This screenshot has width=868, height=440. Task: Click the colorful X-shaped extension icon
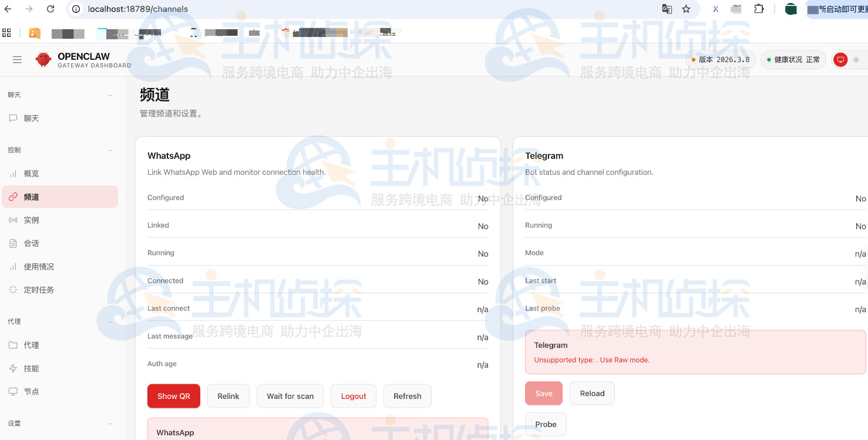coord(716,9)
